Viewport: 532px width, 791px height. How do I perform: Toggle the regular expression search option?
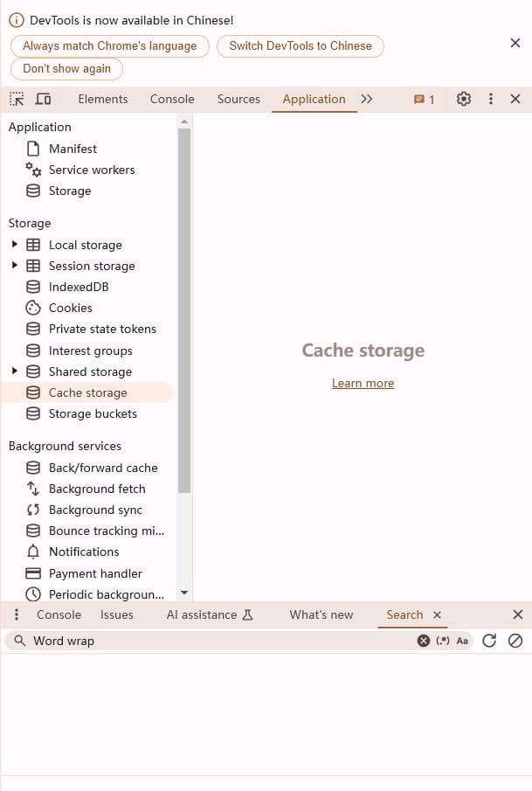[x=443, y=641]
